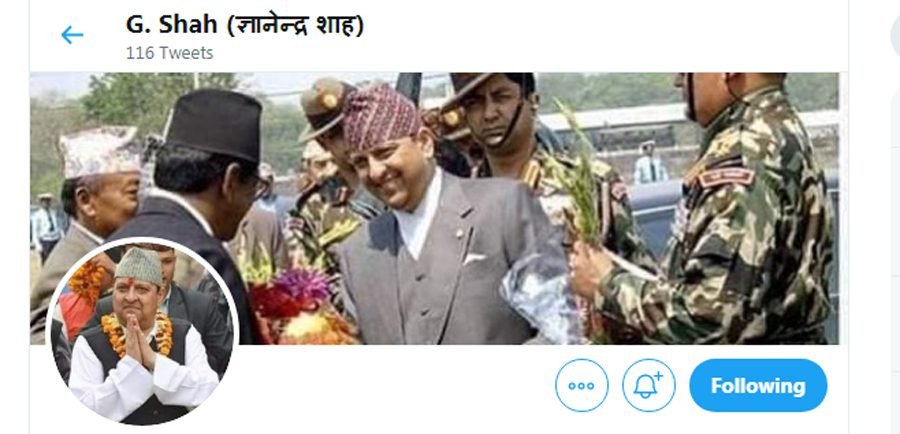Click the Following button to unfollow
This screenshot has height=434, width=900.
[x=758, y=386]
